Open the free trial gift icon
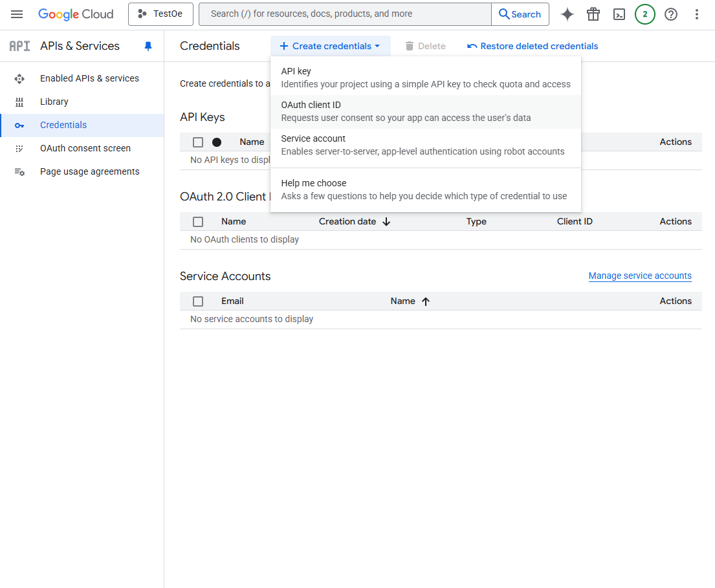Screen dimensions: 715x588 (x=593, y=14)
